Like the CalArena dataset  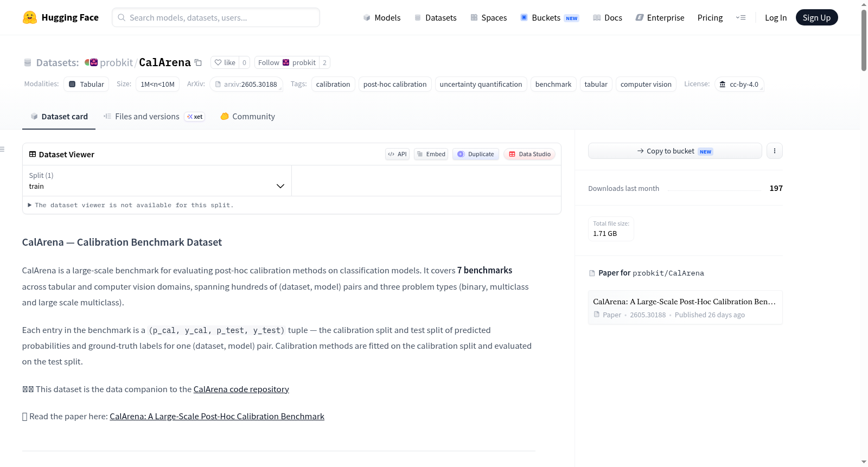click(225, 62)
